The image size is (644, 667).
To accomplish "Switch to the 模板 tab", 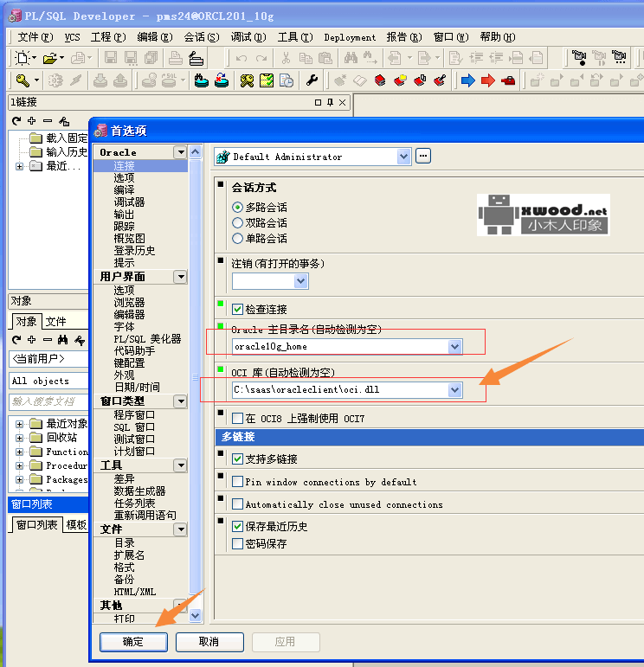I will 77,525.
